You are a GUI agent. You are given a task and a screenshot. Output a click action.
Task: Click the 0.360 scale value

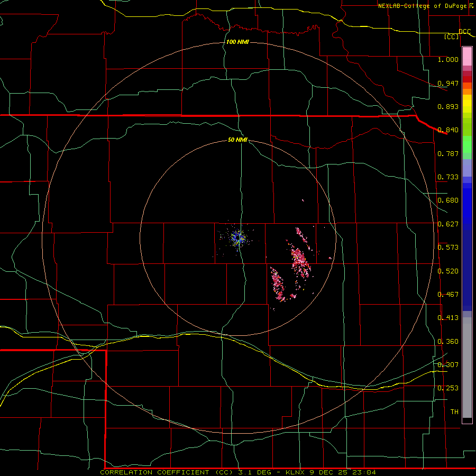click(x=448, y=342)
